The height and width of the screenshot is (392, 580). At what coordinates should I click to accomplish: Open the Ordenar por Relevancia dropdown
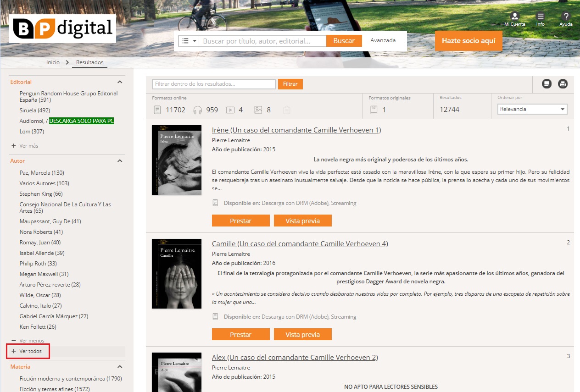(x=532, y=109)
